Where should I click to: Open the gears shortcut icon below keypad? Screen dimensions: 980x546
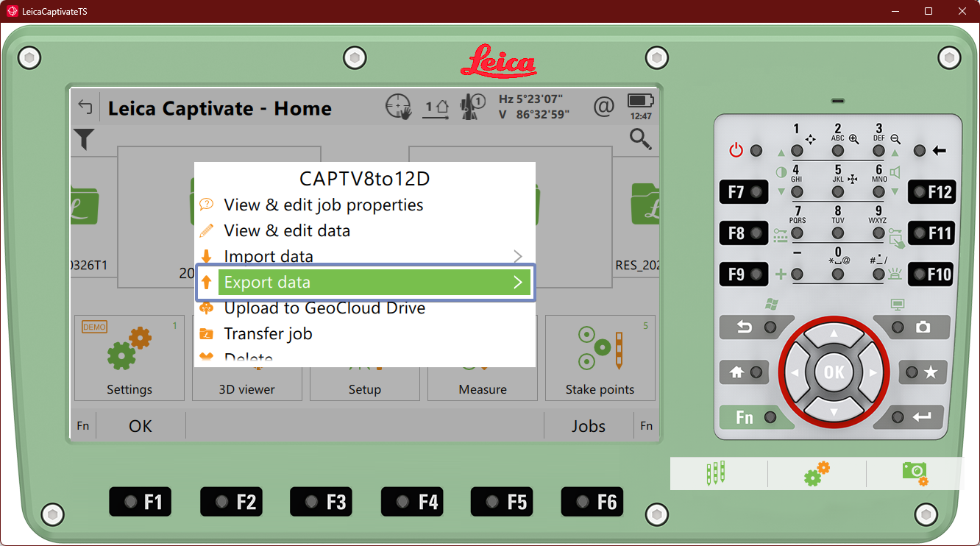coord(817,473)
